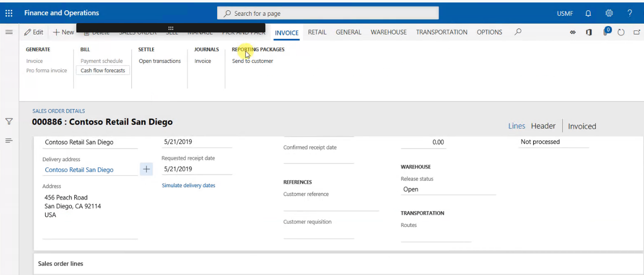Show filters using the funnel icon
The width and height of the screenshot is (644, 275).
[x=8, y=121]
